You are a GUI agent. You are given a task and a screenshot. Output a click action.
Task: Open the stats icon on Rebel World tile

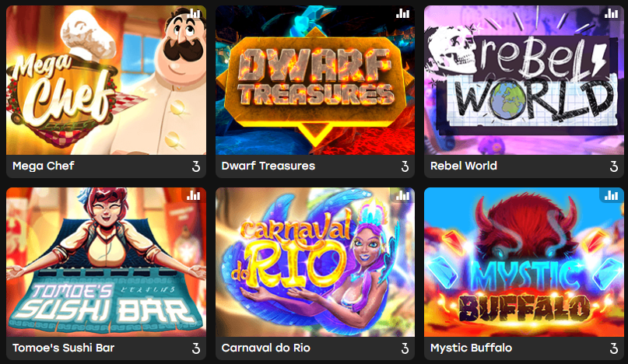point(611,14)
